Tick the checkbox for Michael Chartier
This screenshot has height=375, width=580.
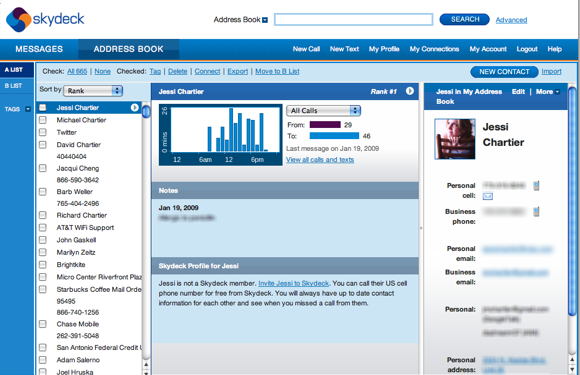coord(43,120)
